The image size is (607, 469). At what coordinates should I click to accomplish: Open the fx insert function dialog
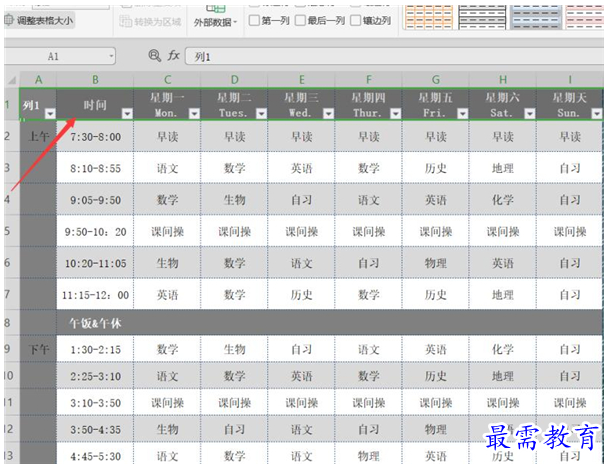tap(173, 56)
